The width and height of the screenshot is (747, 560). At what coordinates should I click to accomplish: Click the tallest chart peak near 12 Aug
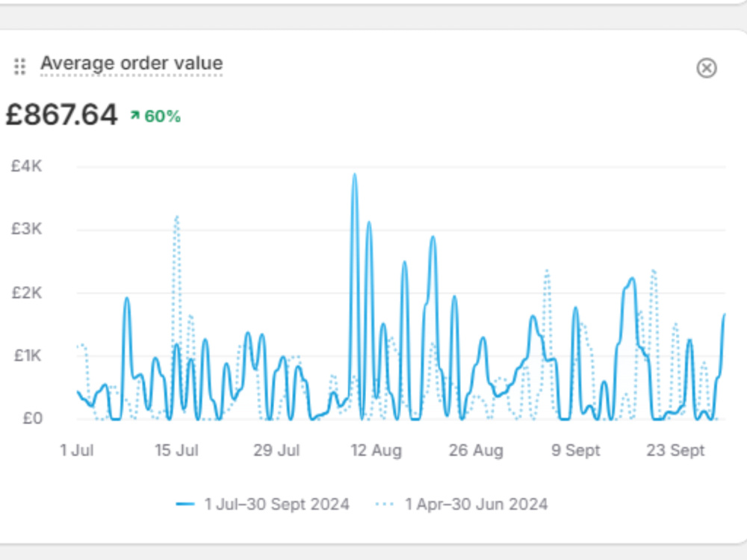point(354,175)
